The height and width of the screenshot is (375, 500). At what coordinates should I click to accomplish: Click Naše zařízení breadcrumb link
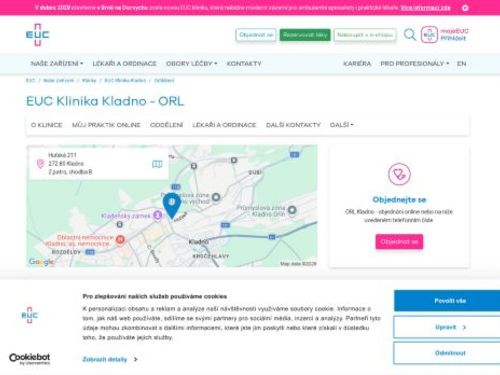pos(58,80)
